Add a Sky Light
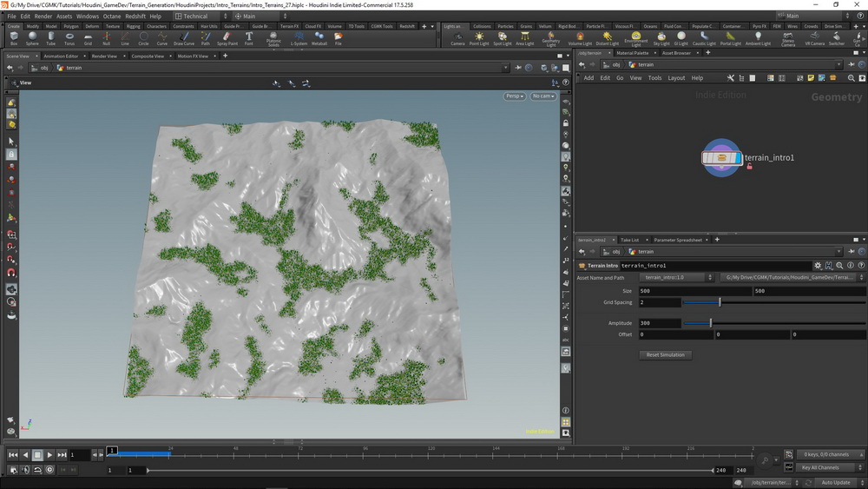 pyautogui.click(x=661, y=38)
